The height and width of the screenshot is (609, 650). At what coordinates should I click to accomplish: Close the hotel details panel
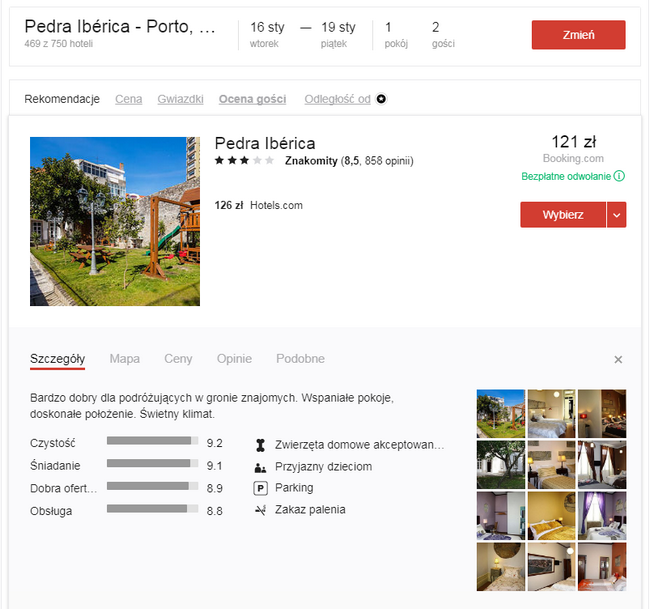tap(618, 359)
